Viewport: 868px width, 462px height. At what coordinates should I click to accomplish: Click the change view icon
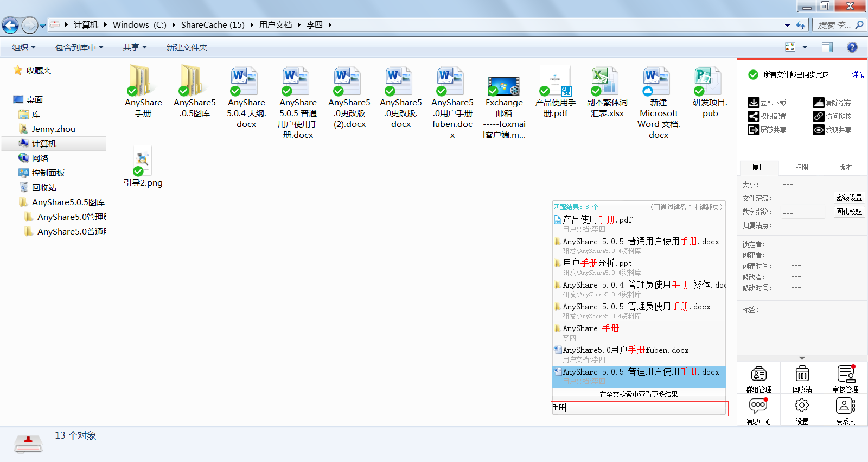click(x=790, y=47)
